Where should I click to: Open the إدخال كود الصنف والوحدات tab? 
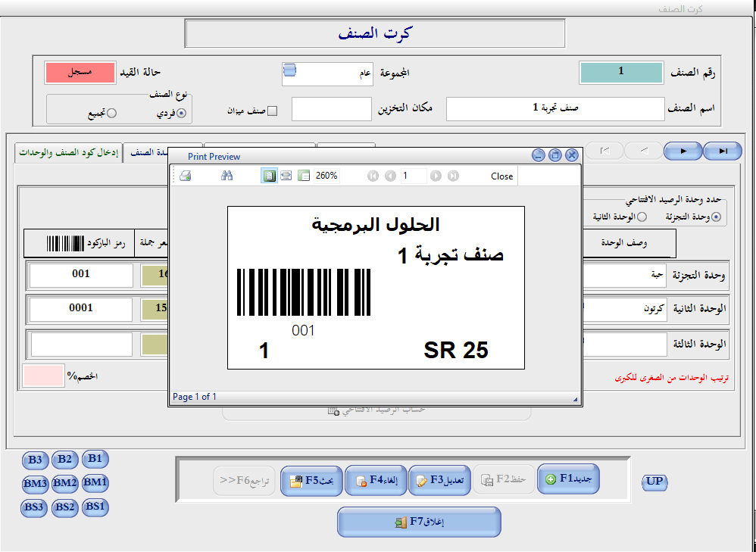(x=68, y=153)
